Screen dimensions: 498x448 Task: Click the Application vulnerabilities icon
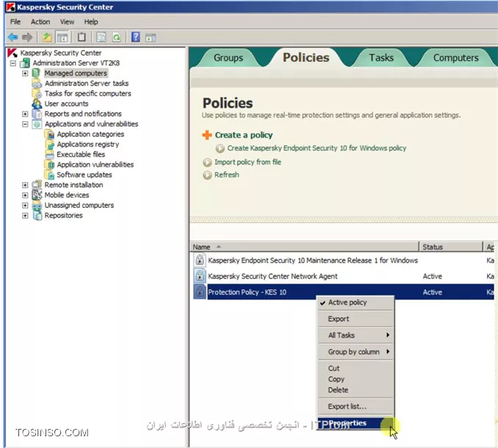50,165
